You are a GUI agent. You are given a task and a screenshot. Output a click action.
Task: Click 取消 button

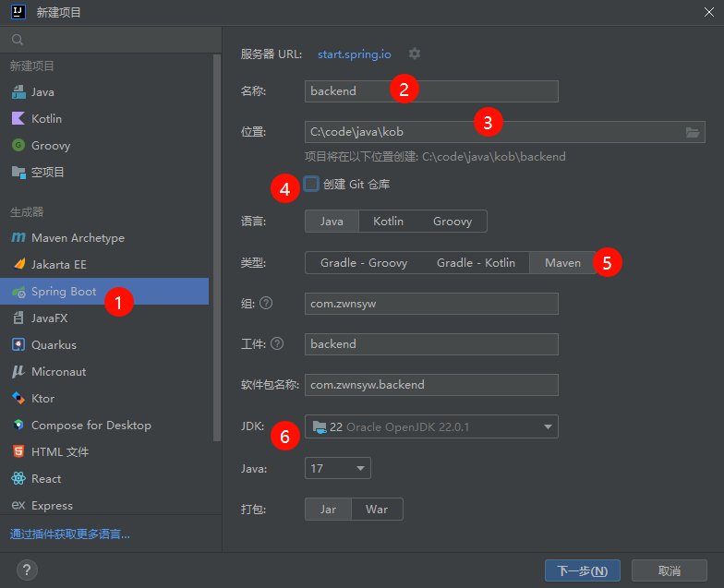pos(669,570)
